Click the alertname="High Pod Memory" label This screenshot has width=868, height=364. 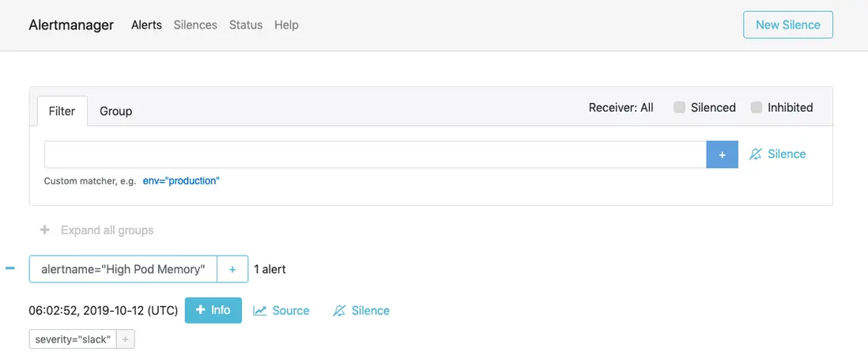point(123,269)
